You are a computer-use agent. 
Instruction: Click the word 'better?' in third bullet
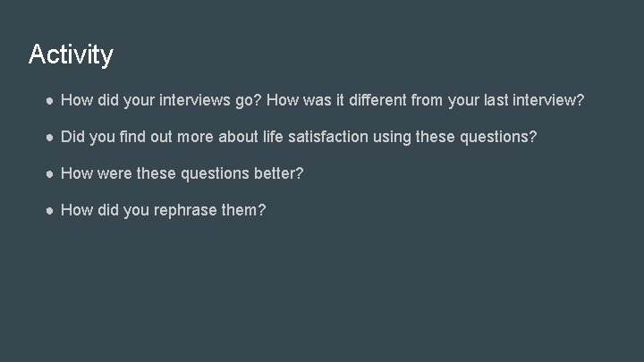tap(279, 173)
